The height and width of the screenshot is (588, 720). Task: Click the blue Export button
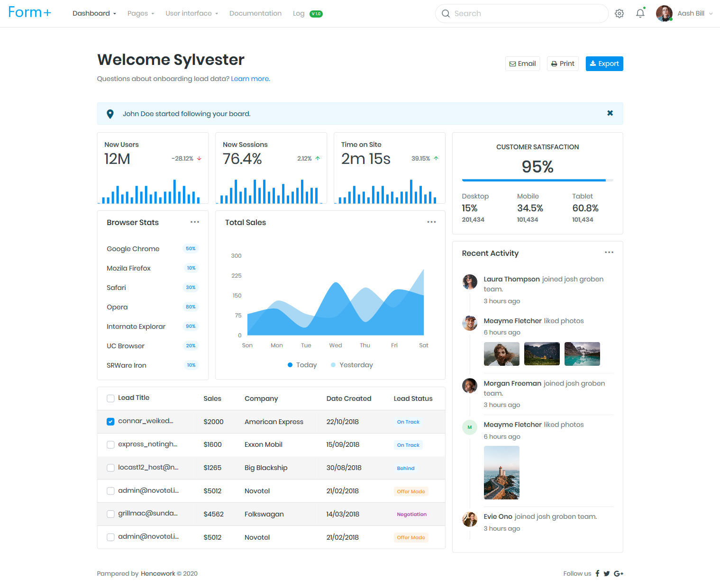pos(604,63)
